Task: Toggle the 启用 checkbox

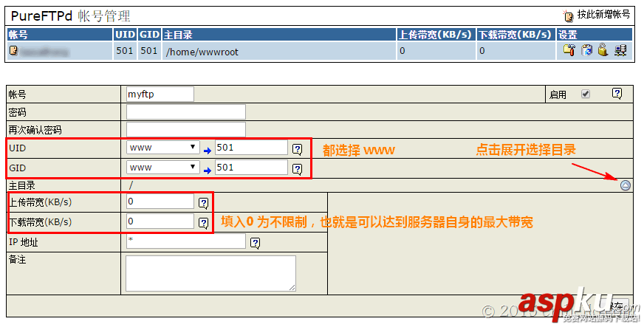Action: click(586, 94)
